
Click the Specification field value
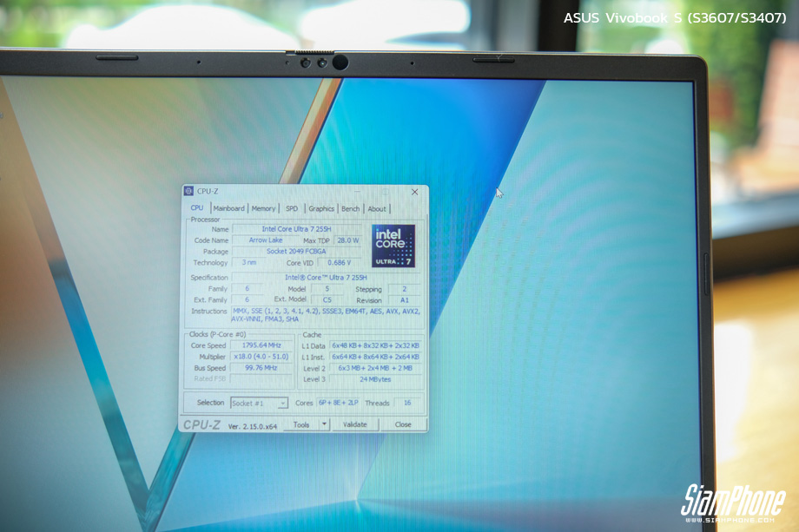pos(327,278)
